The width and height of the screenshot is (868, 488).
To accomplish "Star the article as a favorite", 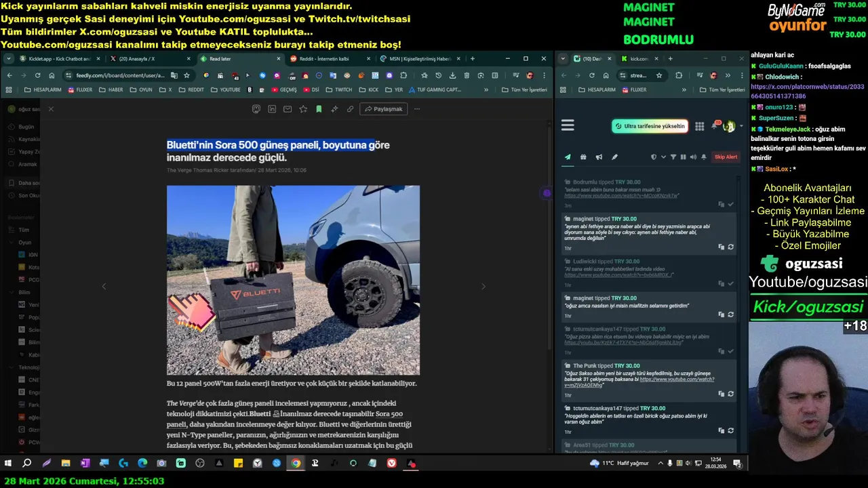I will pos(303,108).
